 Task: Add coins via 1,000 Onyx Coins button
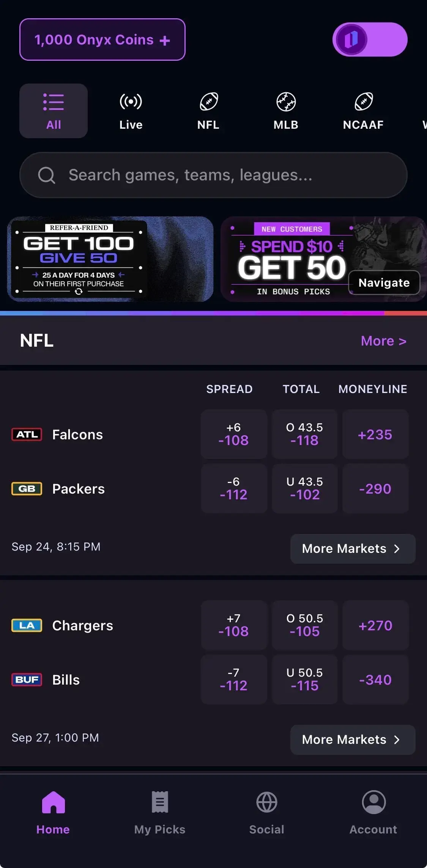tap(102, 39)
